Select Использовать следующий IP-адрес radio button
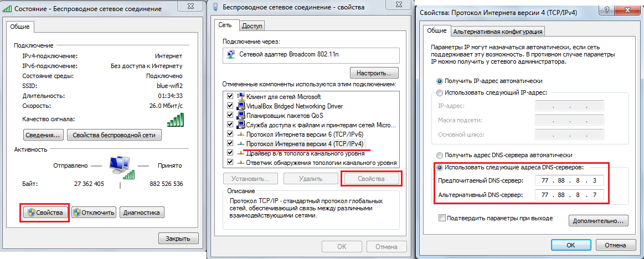This screenshot has height=259, width=644. click(x=440, y=93)
